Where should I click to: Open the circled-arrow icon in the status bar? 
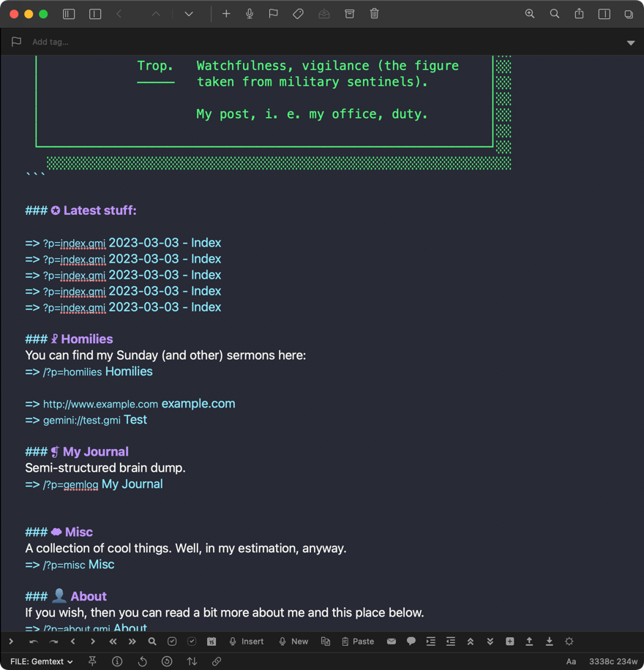point(167,661)
